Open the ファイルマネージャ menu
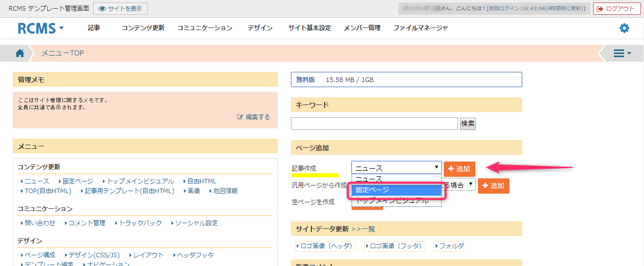 tap(420, 28)
